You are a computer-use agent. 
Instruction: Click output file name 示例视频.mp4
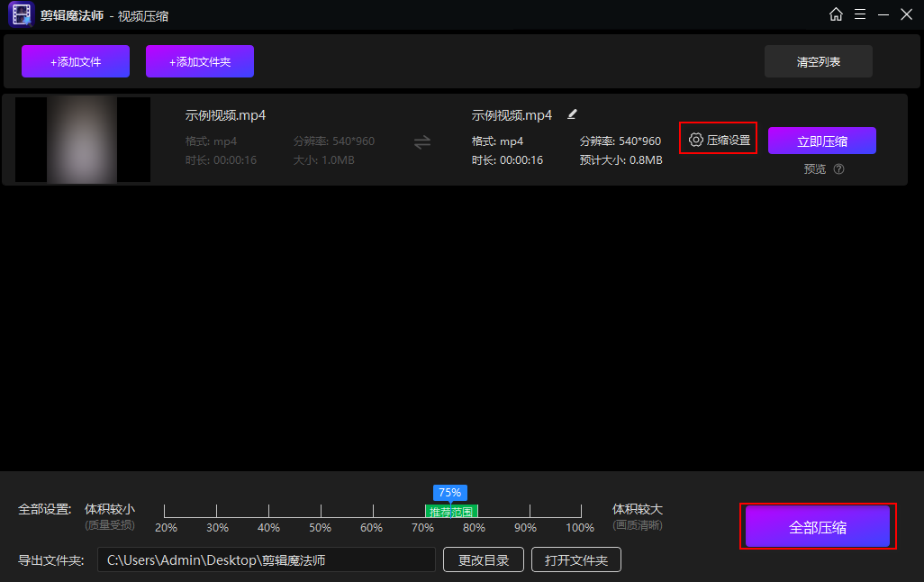512,115
